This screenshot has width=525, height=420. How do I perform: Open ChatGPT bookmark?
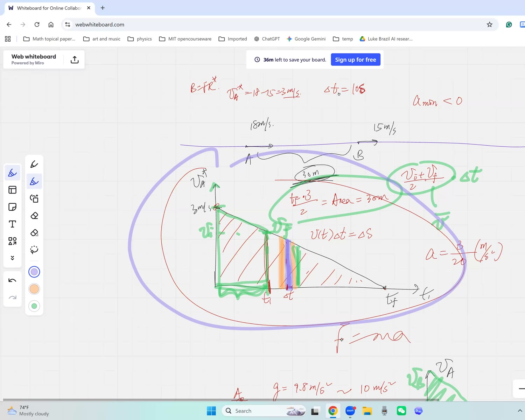point(267,39)
